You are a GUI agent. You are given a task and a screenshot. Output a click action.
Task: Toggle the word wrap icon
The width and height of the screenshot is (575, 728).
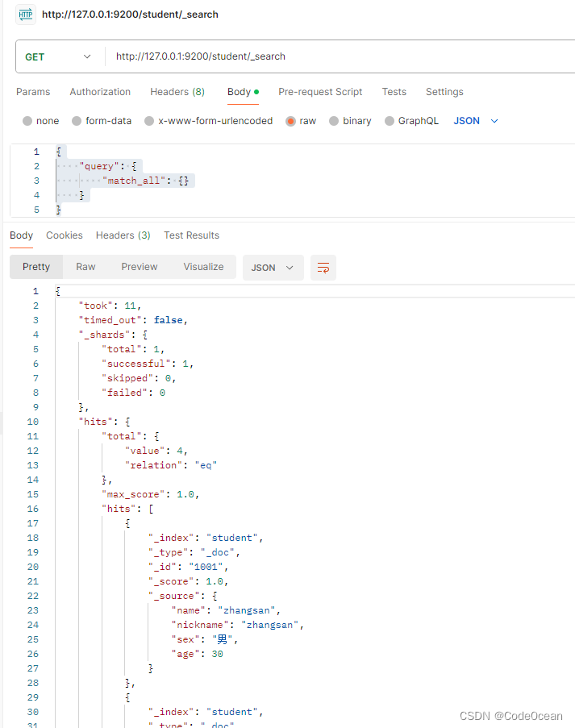[x=323, y=268]
